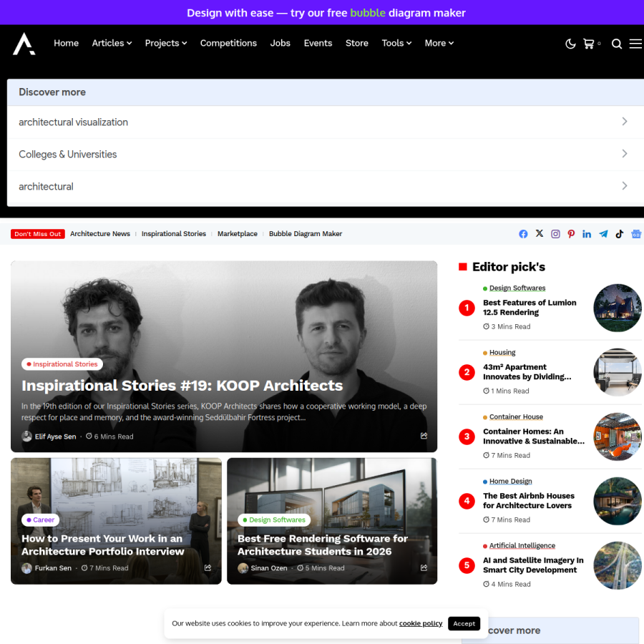The width and height of the screenshot is (644, 644).
Task: Click the Inspirational Stories category tag
Action: [62, 364]
